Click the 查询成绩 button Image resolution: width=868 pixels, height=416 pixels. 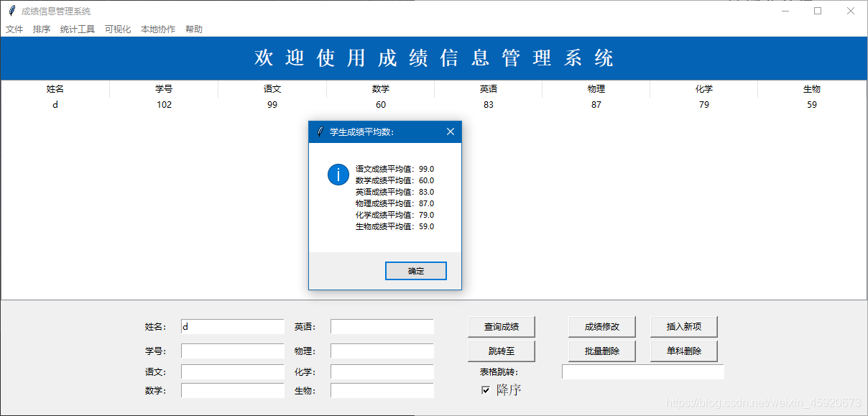tap(502, 326)
